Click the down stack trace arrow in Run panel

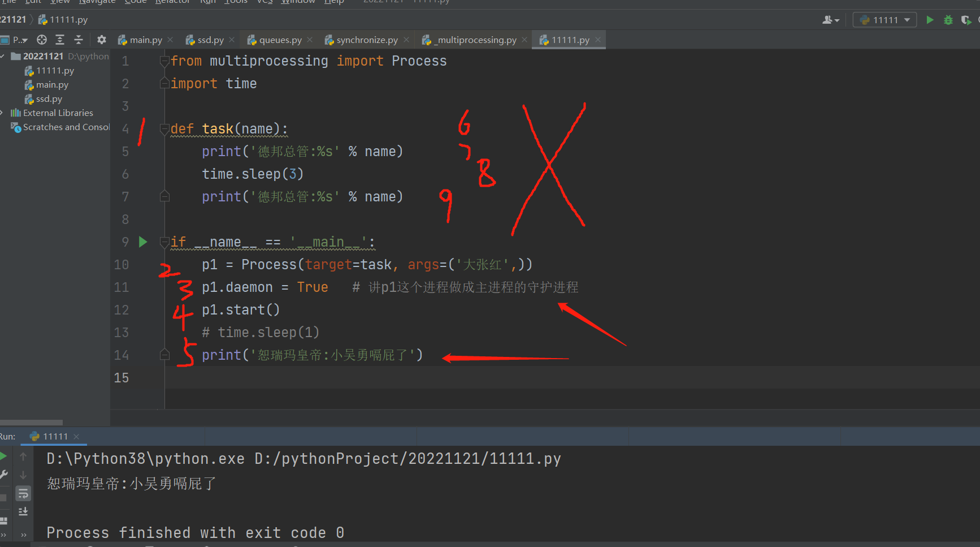23,475
